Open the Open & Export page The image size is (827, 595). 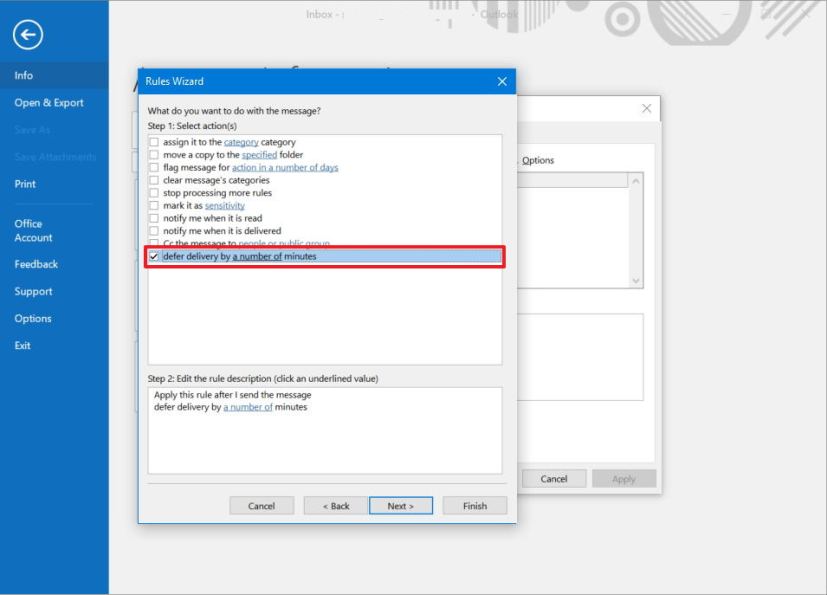(x=49, y=103)
